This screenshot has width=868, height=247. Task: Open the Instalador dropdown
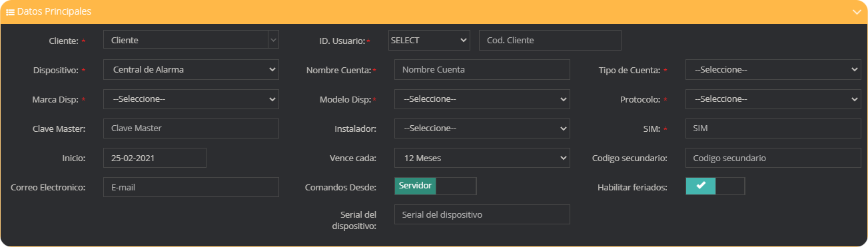(482, 128)
